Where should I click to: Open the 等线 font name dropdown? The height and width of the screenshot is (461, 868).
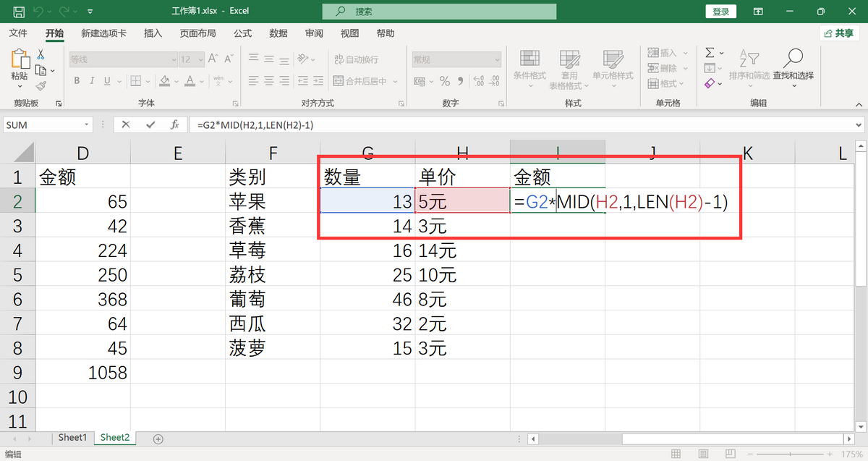click(174, 60)
